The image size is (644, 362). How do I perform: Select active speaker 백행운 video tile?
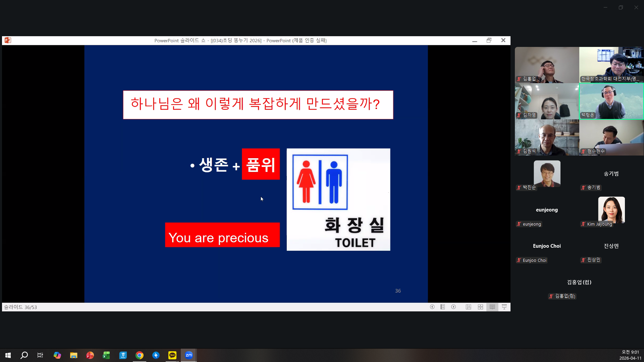[611, 101]
